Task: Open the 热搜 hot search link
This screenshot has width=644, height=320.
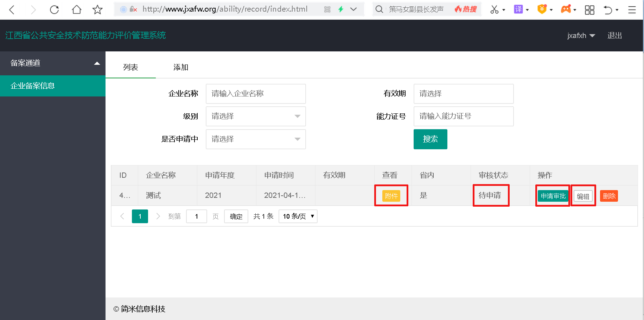Action: coord(466,10)
